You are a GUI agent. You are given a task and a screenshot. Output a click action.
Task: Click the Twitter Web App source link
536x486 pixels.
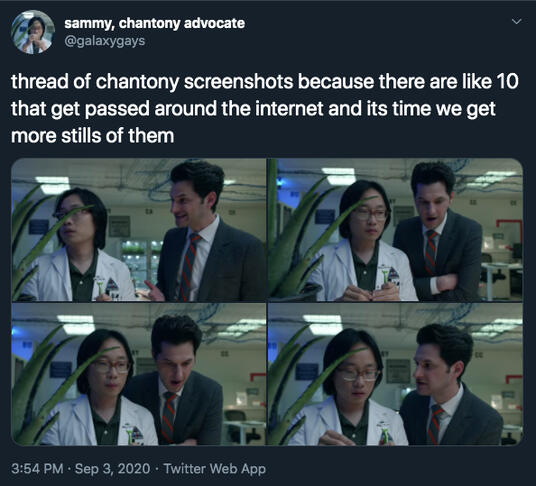[214, 468]
